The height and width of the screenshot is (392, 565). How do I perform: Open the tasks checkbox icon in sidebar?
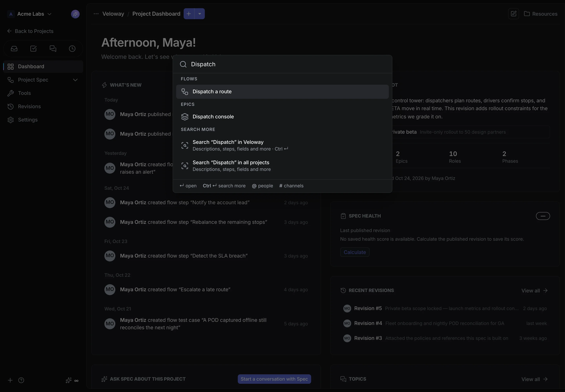[33, 49]
